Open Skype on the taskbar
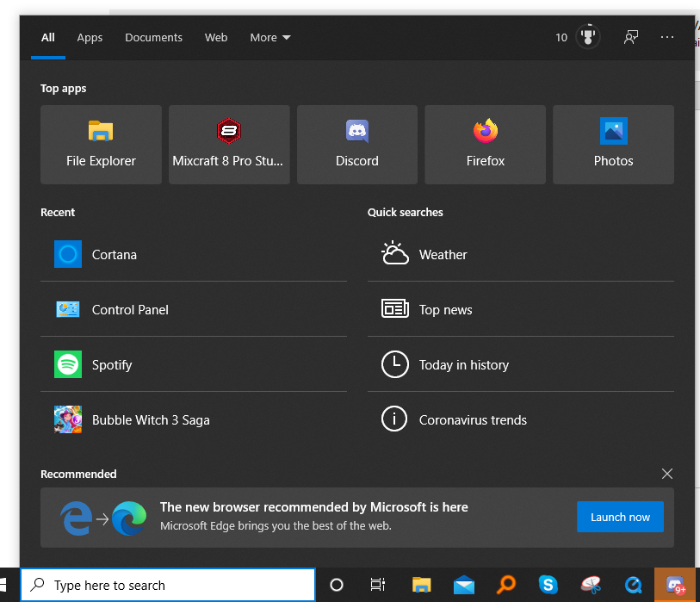 pyautogui.click(x=548, y=585)
